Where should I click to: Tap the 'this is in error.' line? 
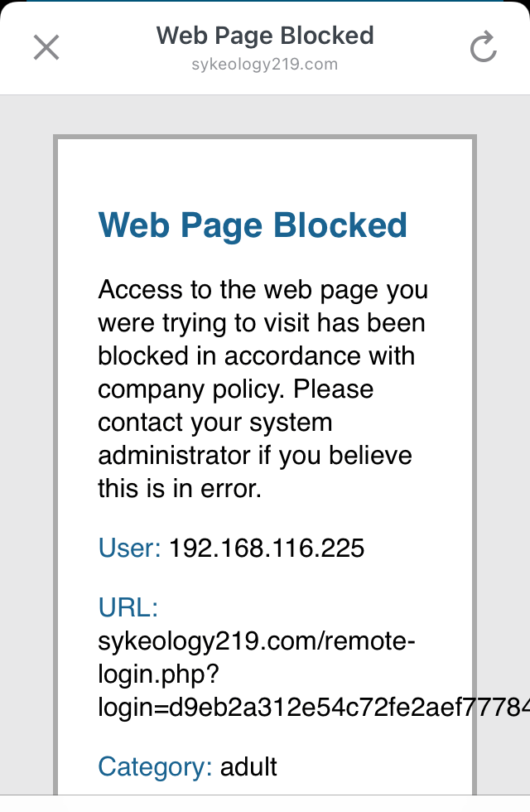coord(179,489)
